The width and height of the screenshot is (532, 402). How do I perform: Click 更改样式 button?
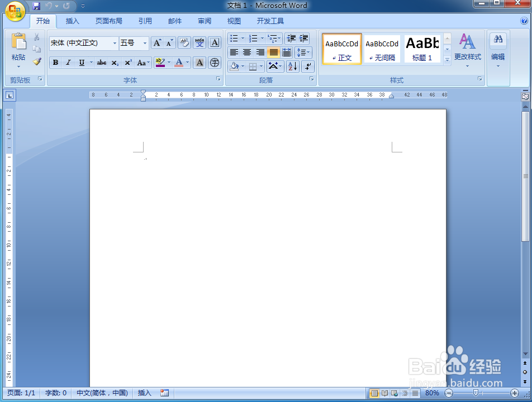click(468, 50)
